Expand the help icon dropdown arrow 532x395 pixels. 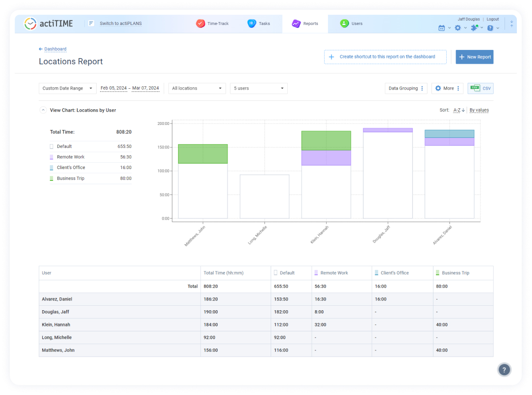click(498, 28)
